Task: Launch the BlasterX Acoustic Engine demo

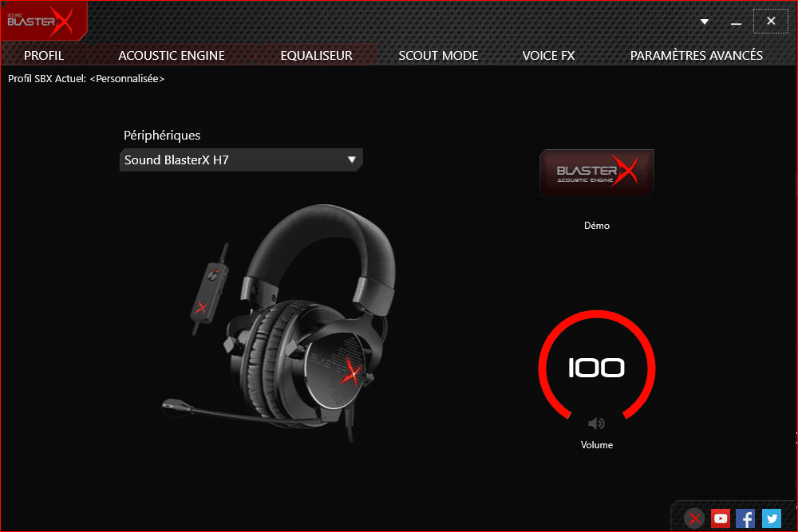Action: (596, 172)
